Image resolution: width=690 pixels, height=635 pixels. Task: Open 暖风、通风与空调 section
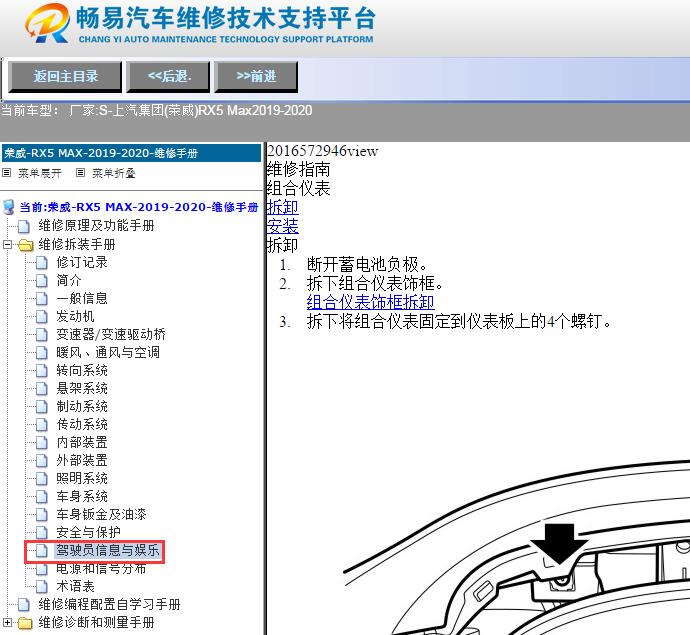click(x=108, y=352)
